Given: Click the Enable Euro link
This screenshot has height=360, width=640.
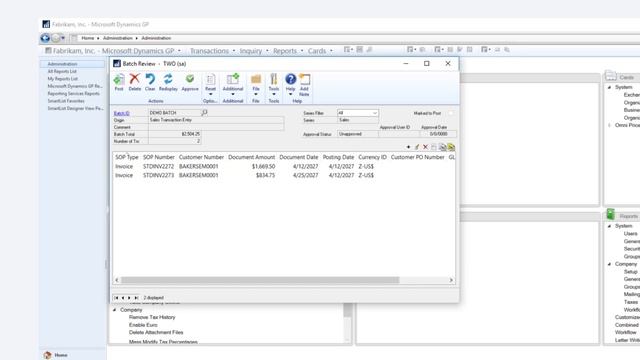Looking at the screenshot, I should click(x=143, y=325).
